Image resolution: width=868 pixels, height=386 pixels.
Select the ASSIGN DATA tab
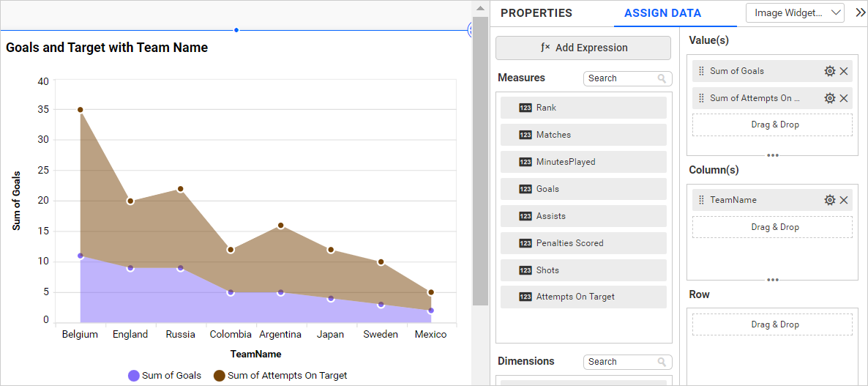click(662, 13)
